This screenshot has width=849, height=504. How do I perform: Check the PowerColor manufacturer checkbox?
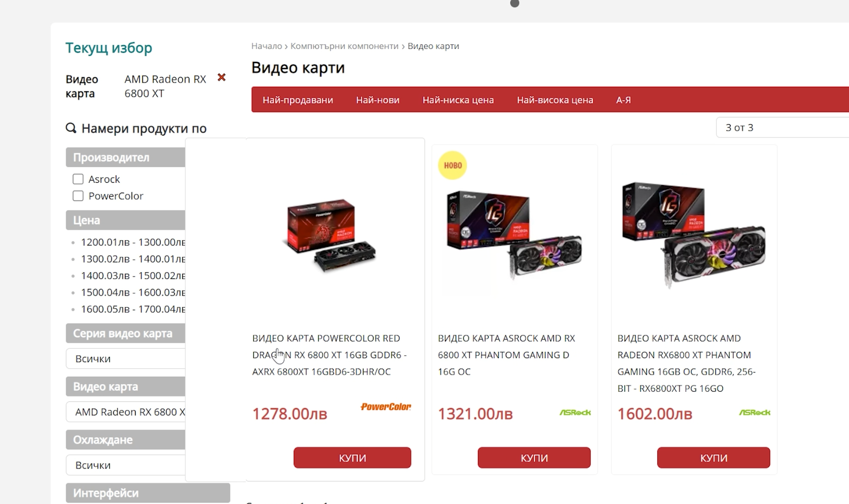pos(78,196)
